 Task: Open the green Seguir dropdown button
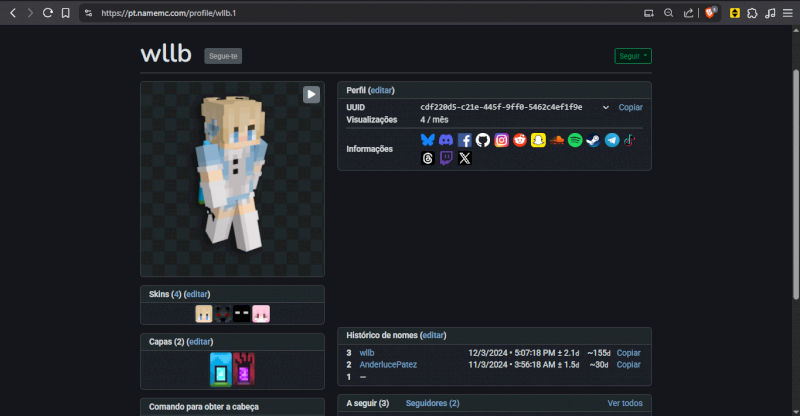tap(632, 56)
